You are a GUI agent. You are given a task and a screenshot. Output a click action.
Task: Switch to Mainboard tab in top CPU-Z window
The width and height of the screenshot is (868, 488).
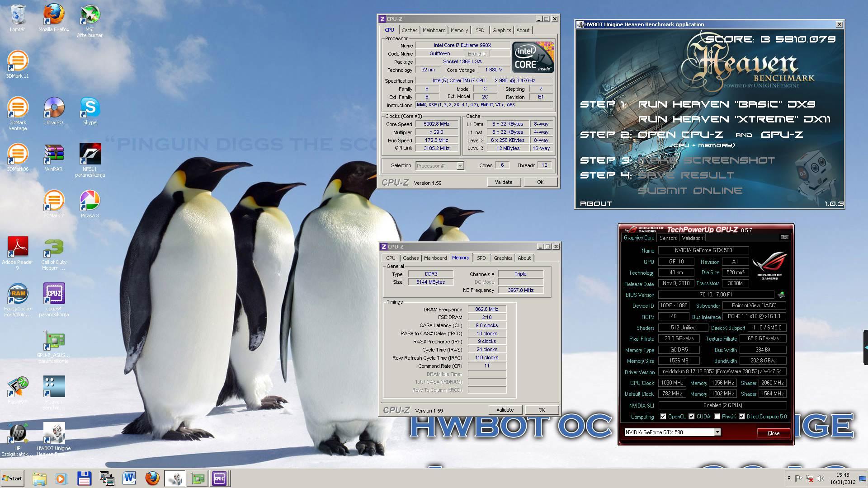click(x=434, y=30)
